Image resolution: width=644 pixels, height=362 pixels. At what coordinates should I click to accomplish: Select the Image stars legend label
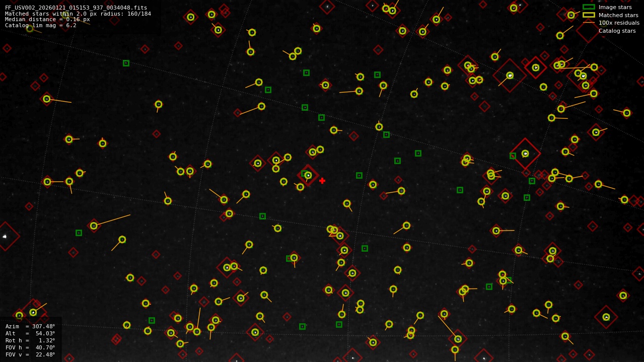615,7
